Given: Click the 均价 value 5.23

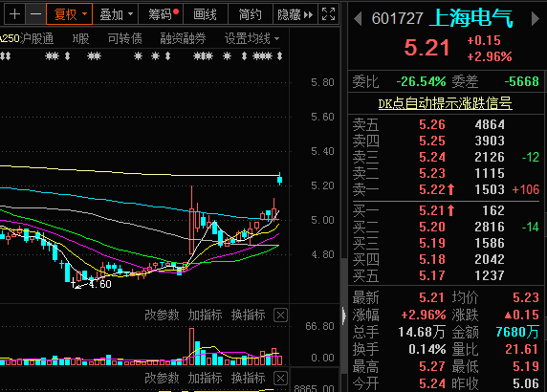Looking at the screenshot, I should point(526,297).
